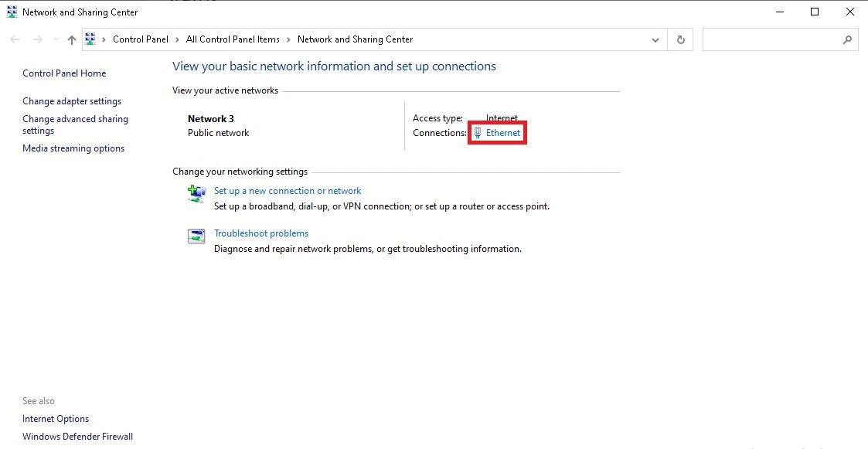Image resolution: width=868 pixels, height=449 pixels.
Task: Go up one level with Up arrow
Action: (x=71, y=39)
